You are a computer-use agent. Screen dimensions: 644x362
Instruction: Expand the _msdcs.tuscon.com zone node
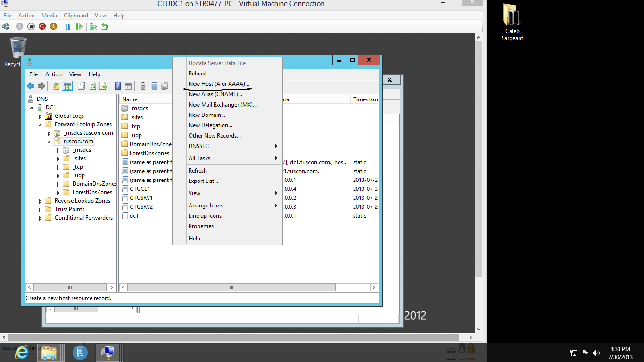(x=49, y=133)
